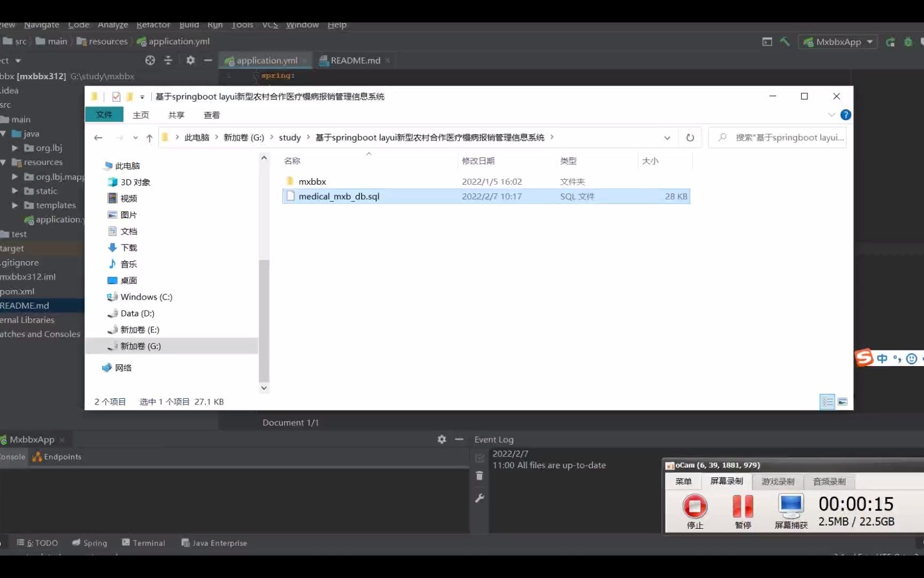
Task: Open the Terminal tool window
Action: coord(143,543)
